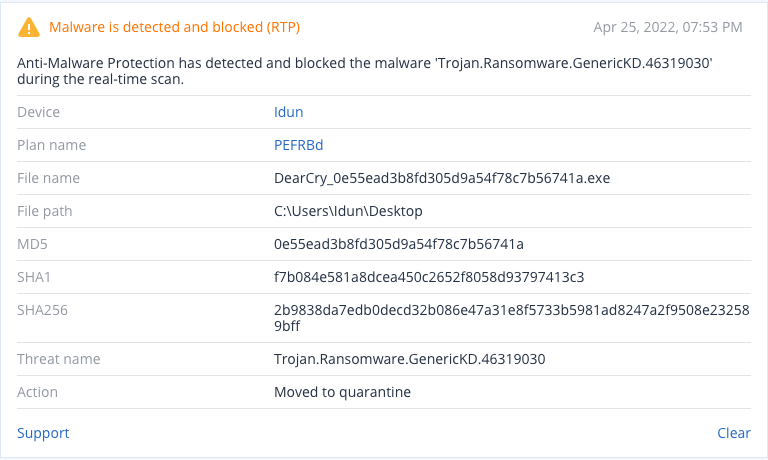768x460 pixels.
Task: Click the Plan name field label
Action: (x=51, y=145)
